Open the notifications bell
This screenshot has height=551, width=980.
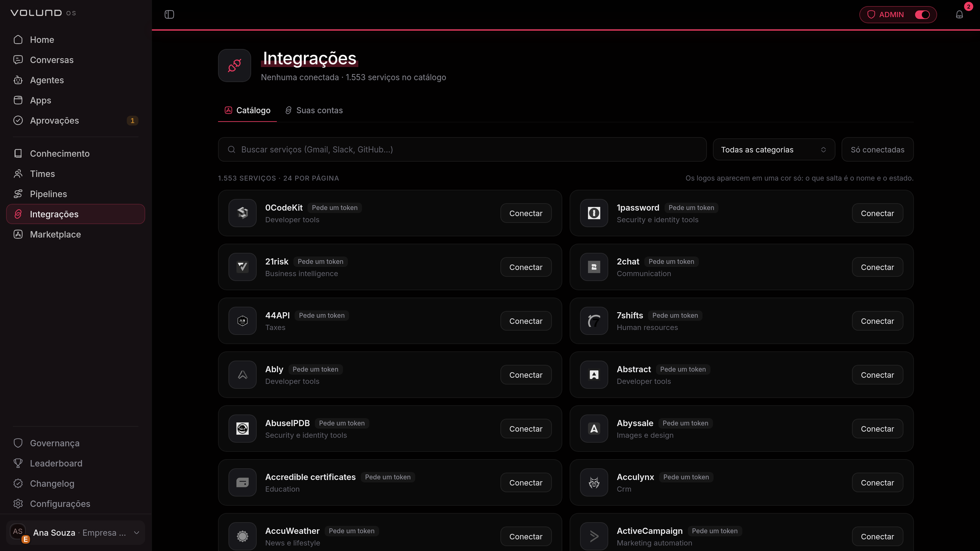pos(959,14)
